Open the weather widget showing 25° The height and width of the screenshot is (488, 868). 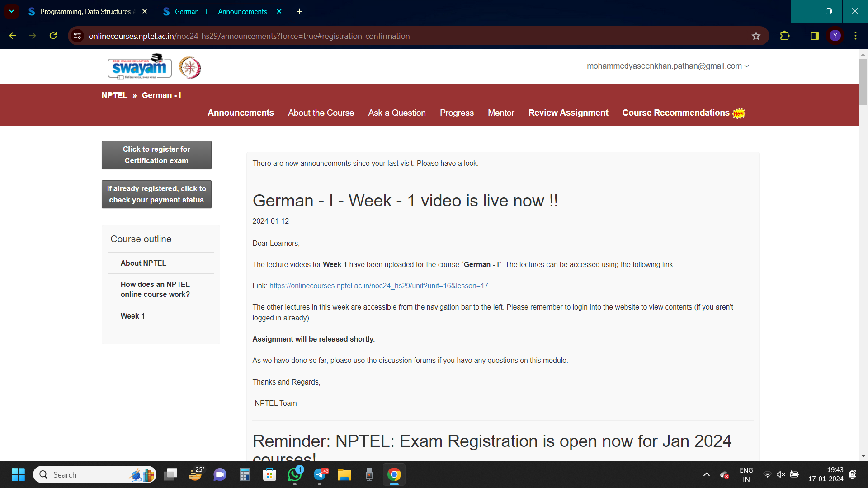[196, 474]
